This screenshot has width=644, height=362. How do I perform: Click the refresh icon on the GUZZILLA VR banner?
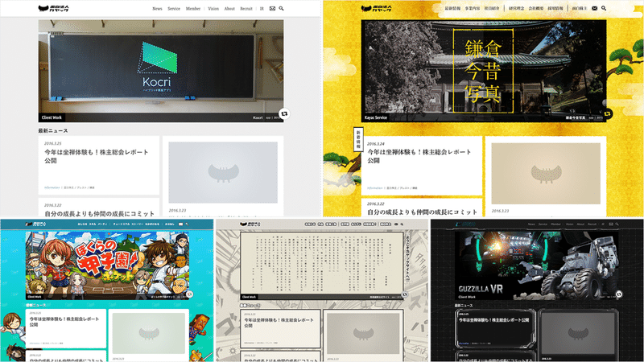(619, 294)
